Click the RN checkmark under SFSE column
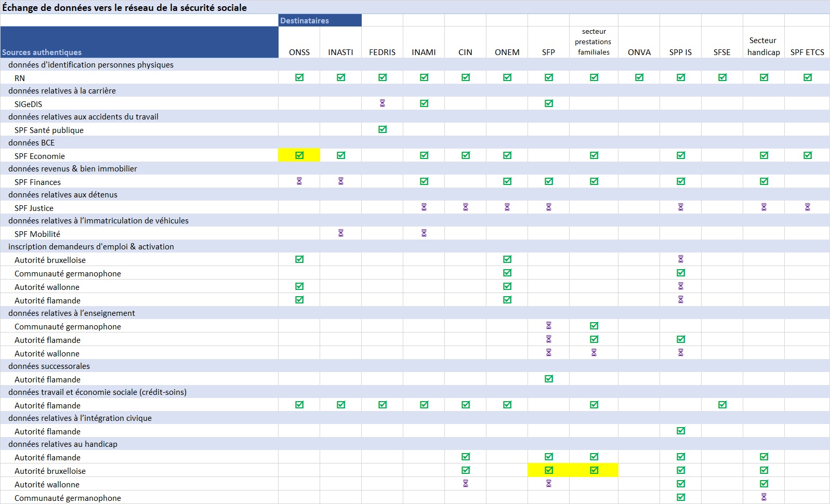Image resolution: width=830 pixels, height=504 pixels. coord(722,77)
